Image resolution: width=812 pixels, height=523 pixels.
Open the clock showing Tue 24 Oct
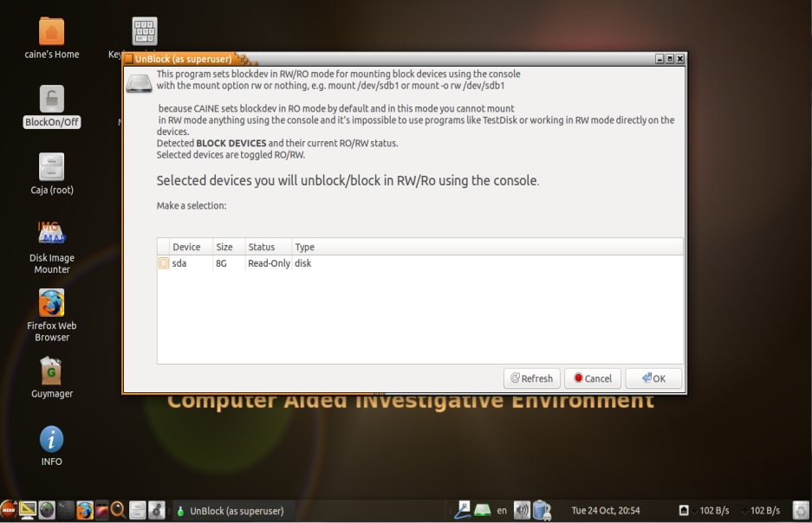606,511
